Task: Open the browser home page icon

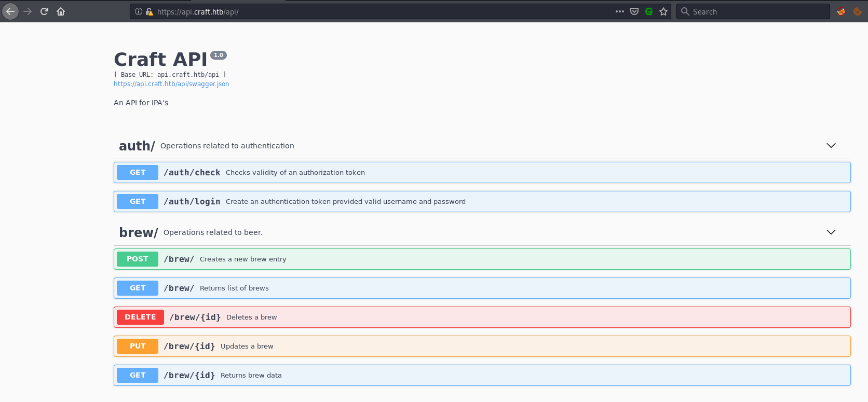Action: tap(61, 11)
